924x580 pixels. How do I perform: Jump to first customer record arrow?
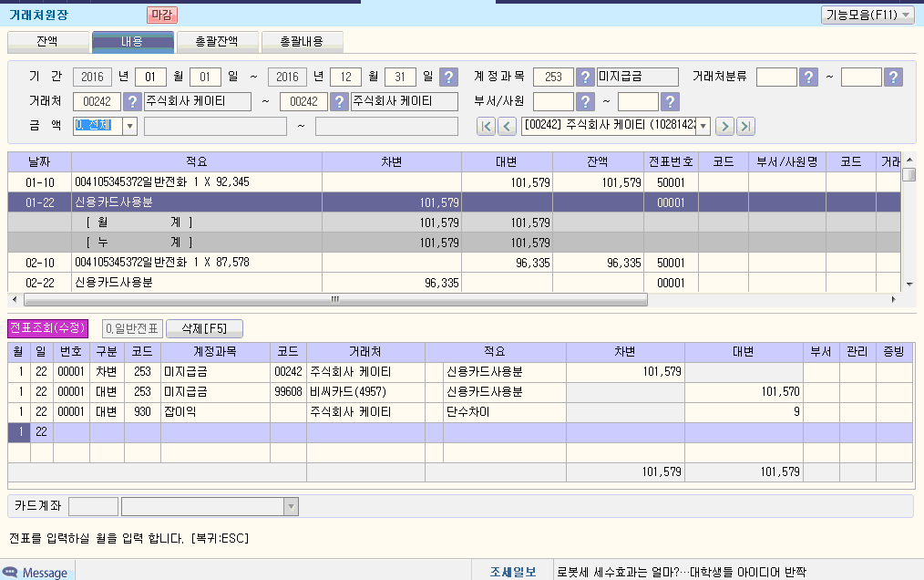point(486,127)
